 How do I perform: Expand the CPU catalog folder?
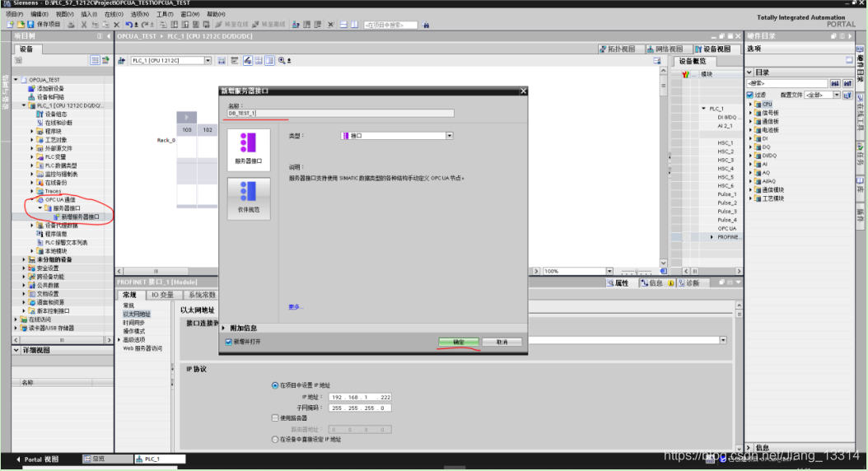[x=751, y=104]
